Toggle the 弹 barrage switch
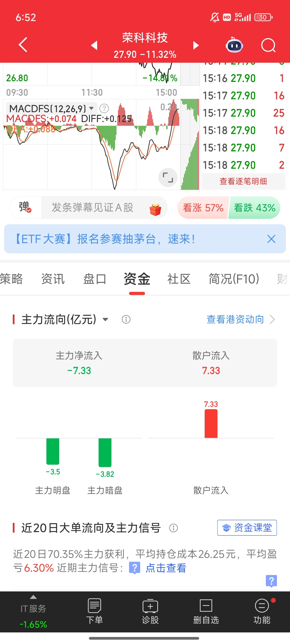This screenshot has width=290, height=644. pyautogui.click(x=26, y=207)
